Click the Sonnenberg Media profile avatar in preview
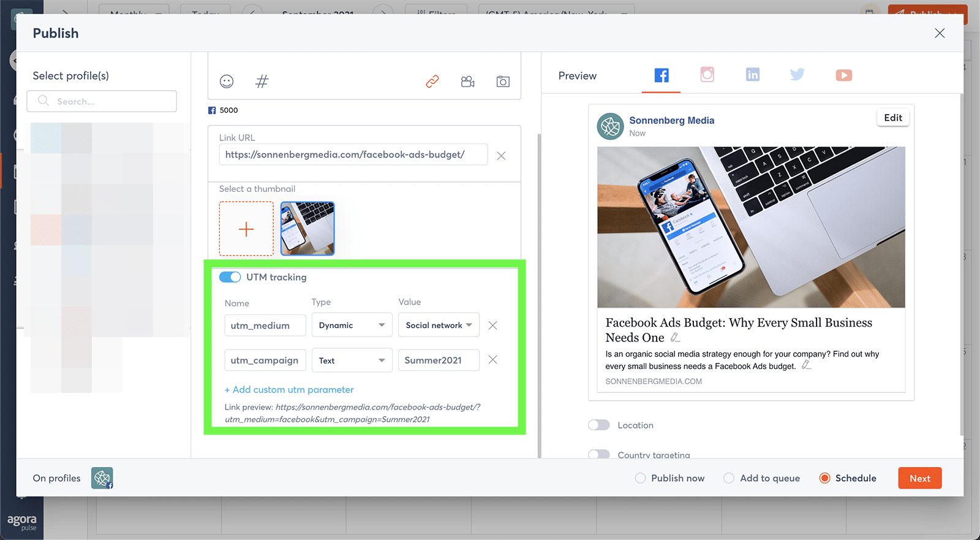 pyautogui.click(x=610, y=126)
